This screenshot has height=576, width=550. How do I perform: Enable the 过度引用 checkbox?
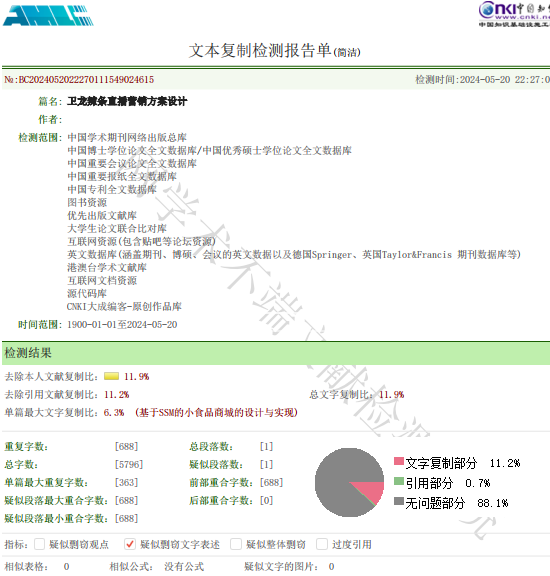point(322,544)
